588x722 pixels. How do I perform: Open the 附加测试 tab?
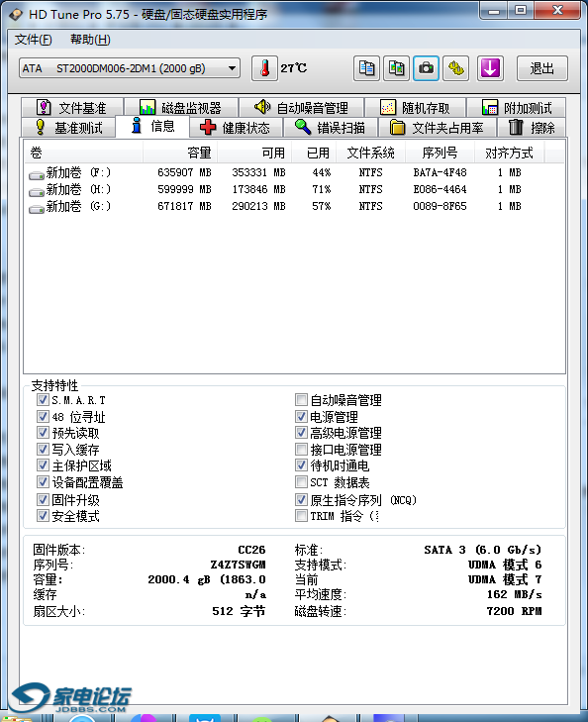[516, 108]
